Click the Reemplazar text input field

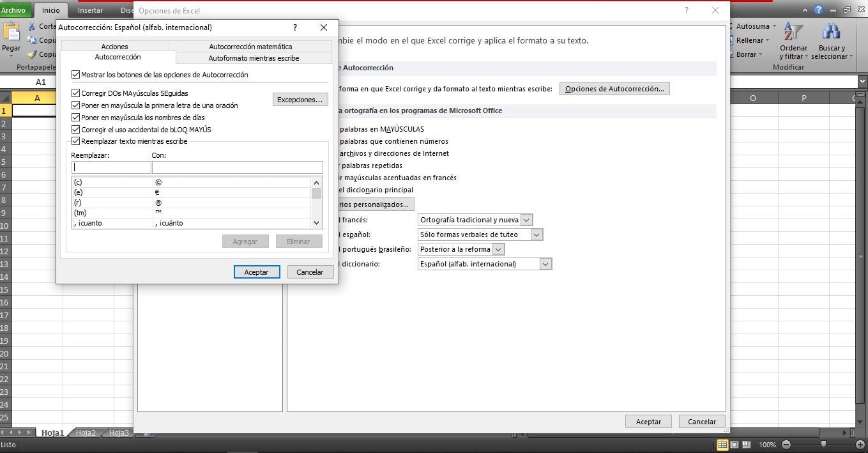pyautogui.click(x=111, y=167)
